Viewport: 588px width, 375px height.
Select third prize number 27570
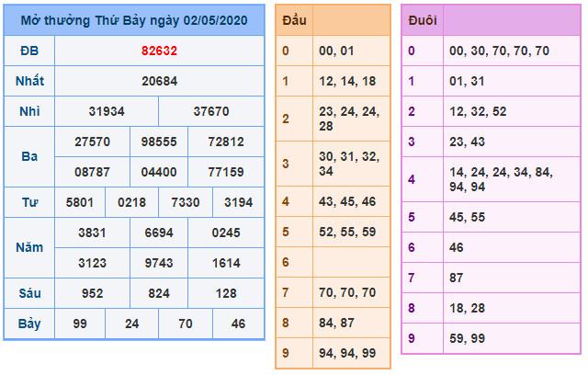[x=92, y=142]
